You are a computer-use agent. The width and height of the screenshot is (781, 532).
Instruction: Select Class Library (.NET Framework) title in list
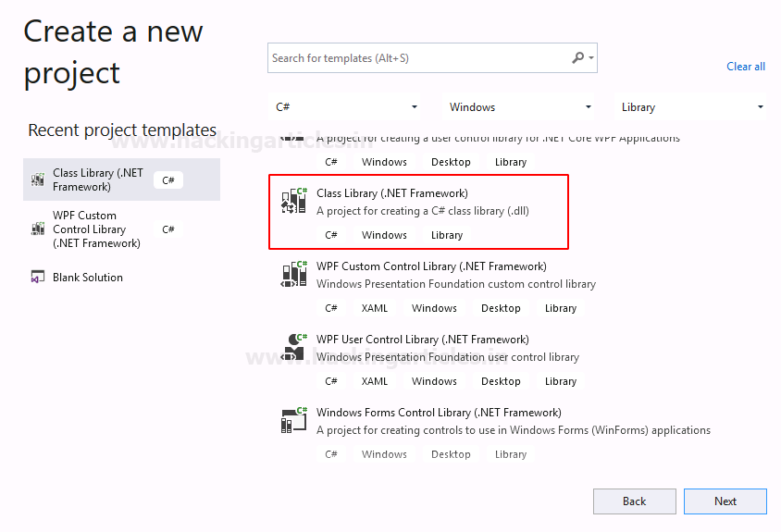pyautogui.click(x=392, y=193)
